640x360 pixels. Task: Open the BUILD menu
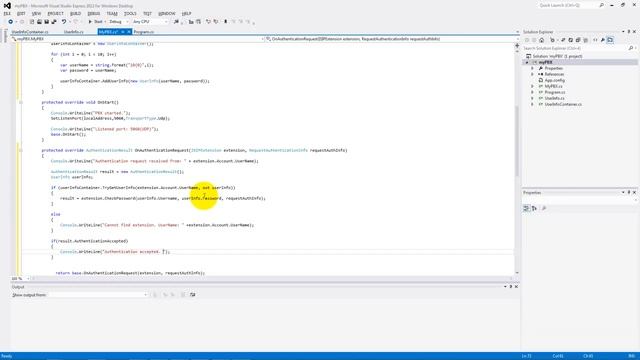76,13
